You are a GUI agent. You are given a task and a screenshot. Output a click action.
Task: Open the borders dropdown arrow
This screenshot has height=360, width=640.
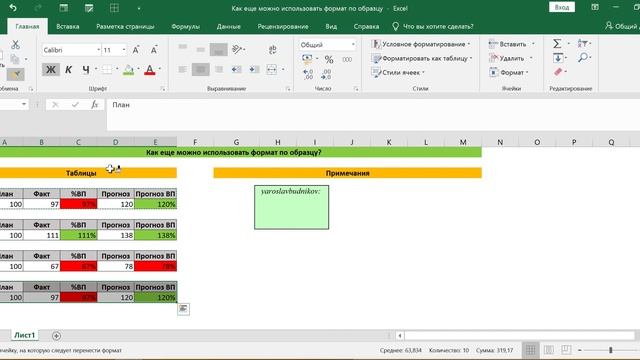point(117,69)
